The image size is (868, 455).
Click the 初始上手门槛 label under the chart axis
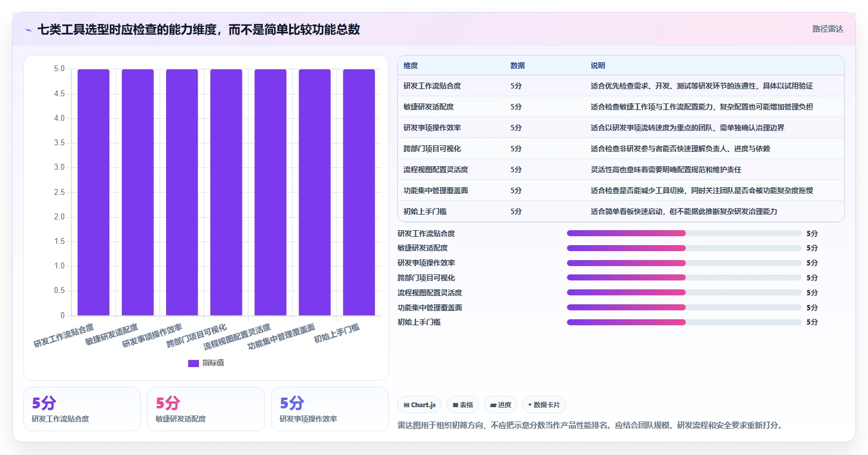[337, 333]
